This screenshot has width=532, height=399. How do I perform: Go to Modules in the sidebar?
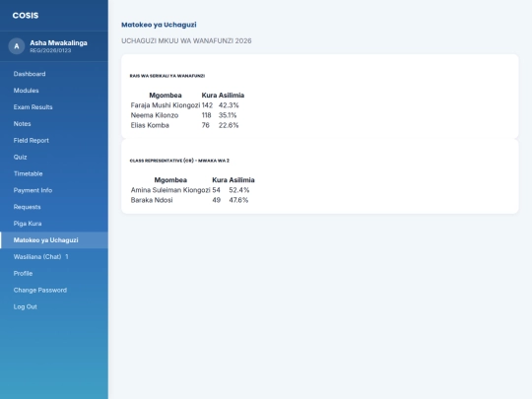coord(54,91)
